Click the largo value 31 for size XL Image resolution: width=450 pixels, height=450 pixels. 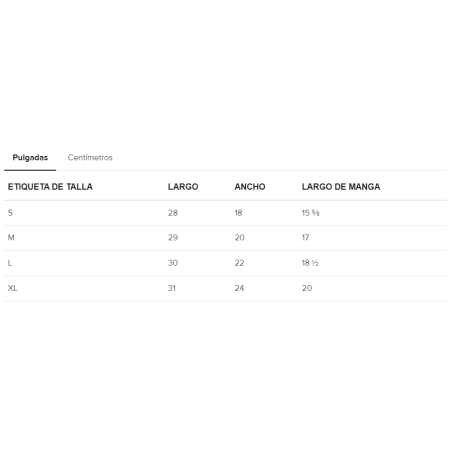(x=172, y=288)
